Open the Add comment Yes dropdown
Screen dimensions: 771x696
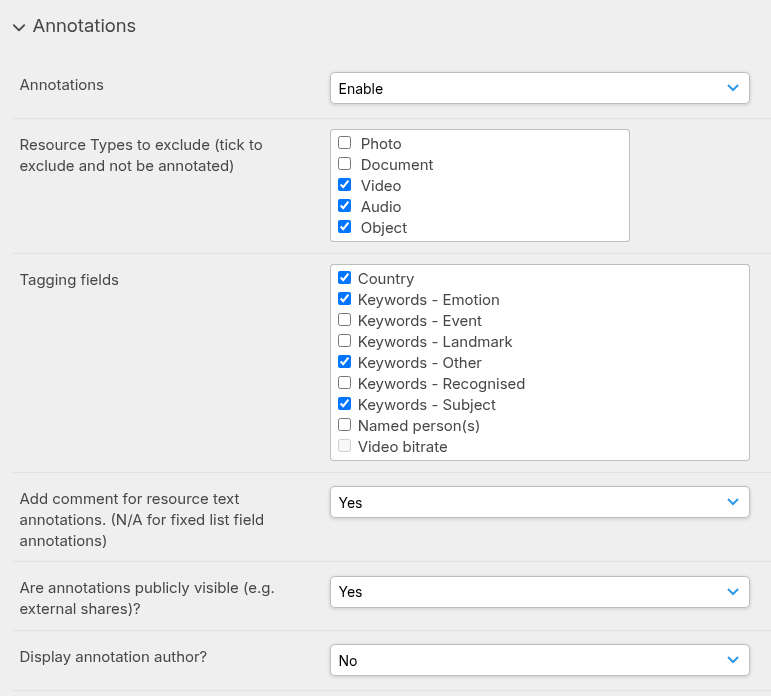tap(540, 502)
